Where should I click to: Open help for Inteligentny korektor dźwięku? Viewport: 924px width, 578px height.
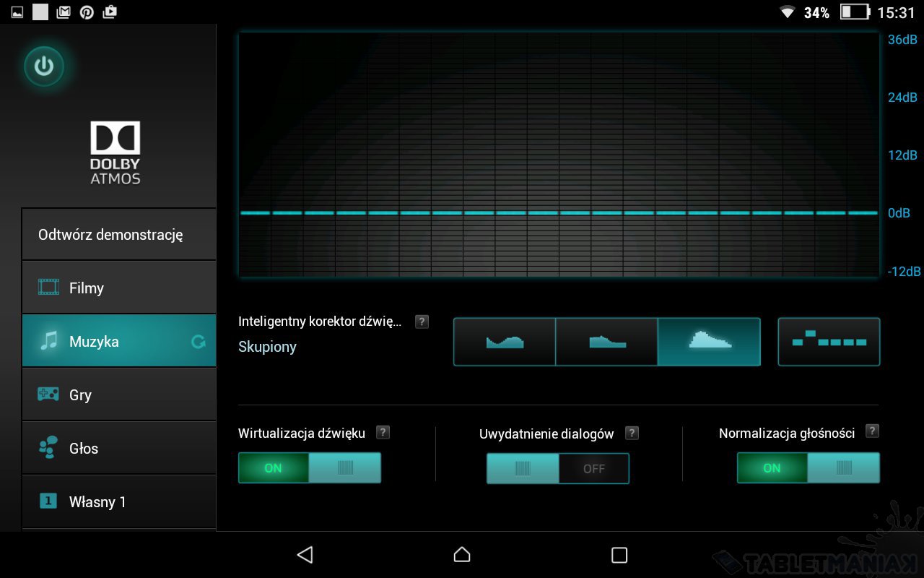click(422, 322)
